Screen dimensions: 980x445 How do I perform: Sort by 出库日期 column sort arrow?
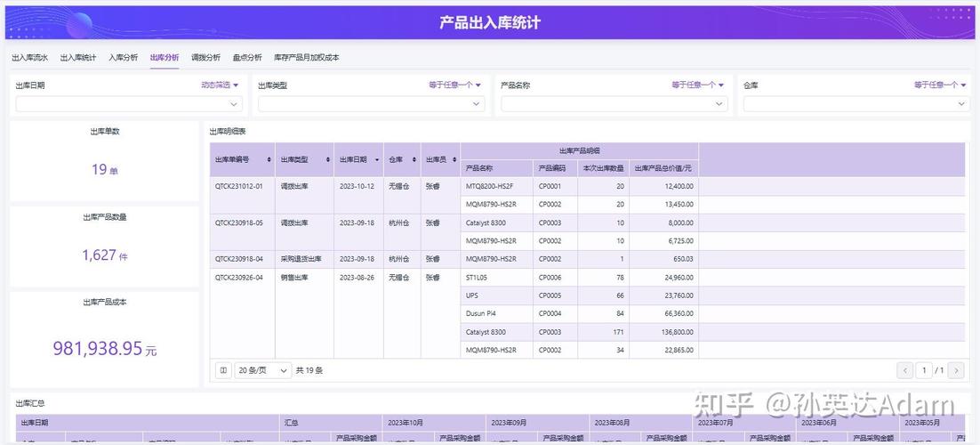pyautogui.click(x=377, y=159)
